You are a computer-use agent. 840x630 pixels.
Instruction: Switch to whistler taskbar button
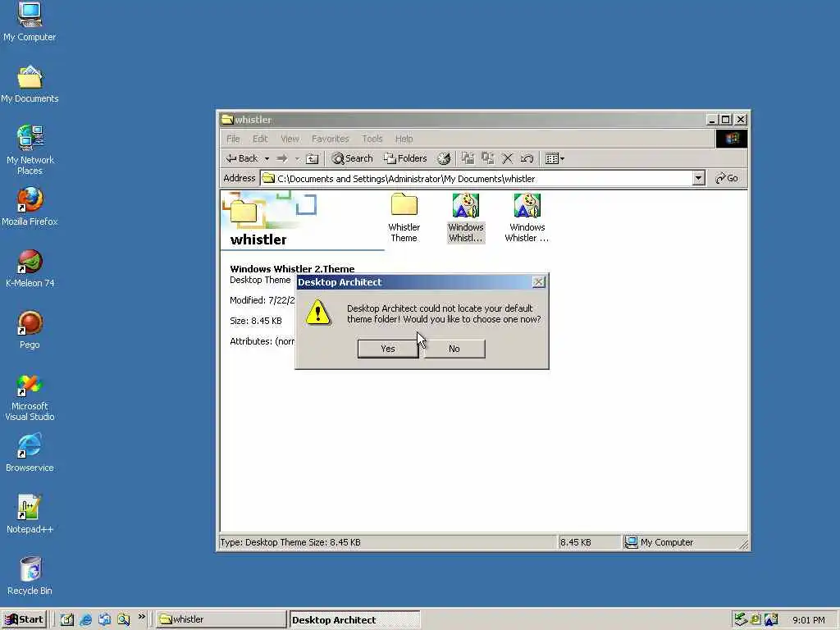[x=221, y=620]
